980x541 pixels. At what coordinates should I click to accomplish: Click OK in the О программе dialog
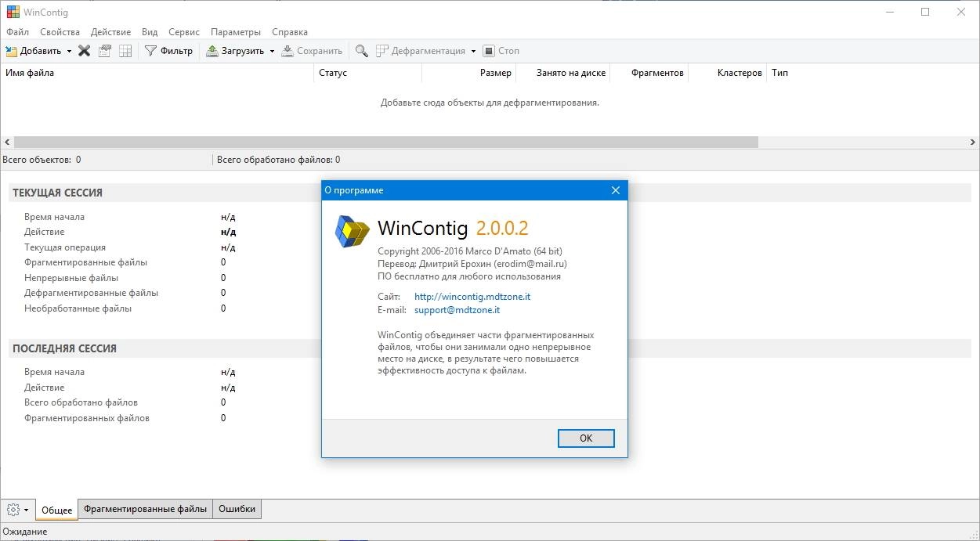pyautogui.click(x=586, y=438)
